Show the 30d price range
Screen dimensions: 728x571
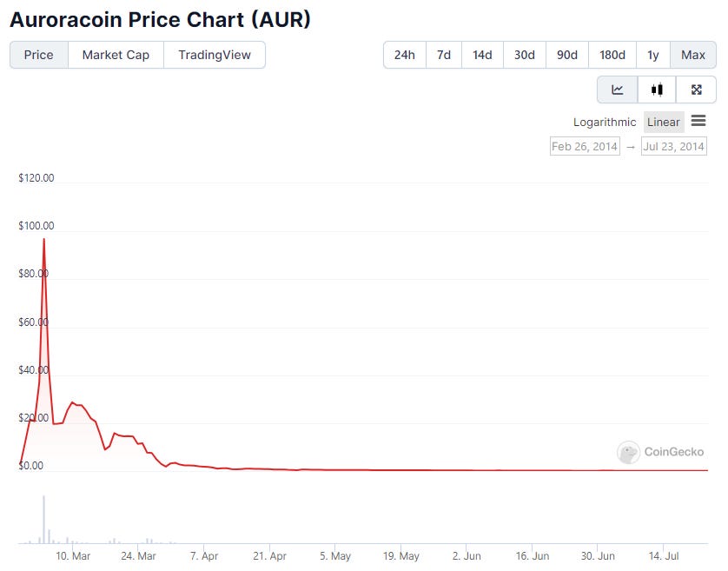tap(525, 55)
